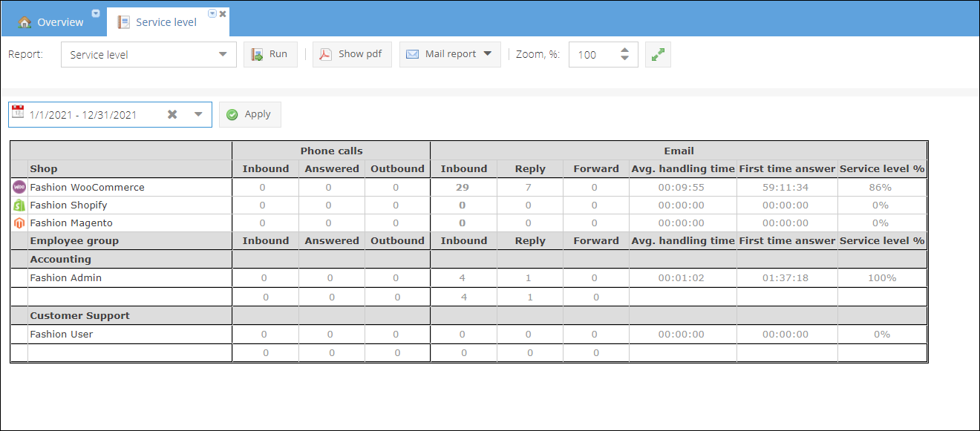Viewport: 980px width, 431px height.
Task: Click the calendar icon in date range field
Action: (x=18, y=113)
